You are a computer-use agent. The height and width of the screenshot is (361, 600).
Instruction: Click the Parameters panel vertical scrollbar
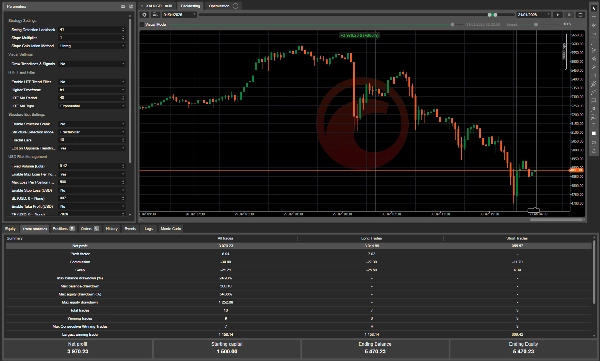pos(130,90)
